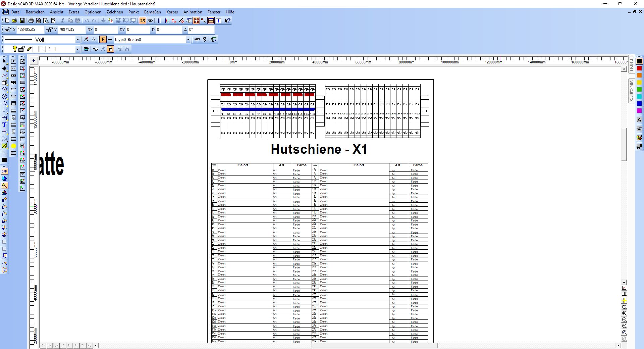Screen dimensions: 644x349
Task: Click the hatch fill tool
Action: click(4, 146)
